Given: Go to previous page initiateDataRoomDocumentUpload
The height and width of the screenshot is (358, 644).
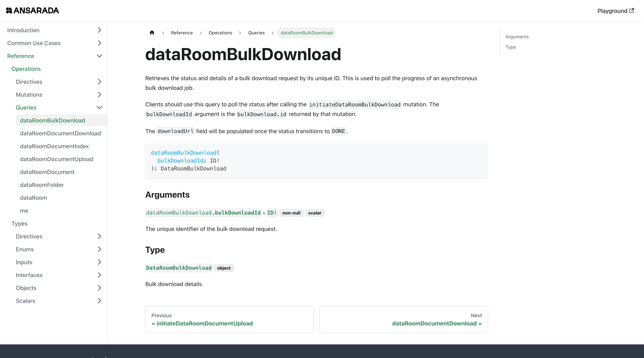Looking at the screenshot, I should (x=229, y=320).
